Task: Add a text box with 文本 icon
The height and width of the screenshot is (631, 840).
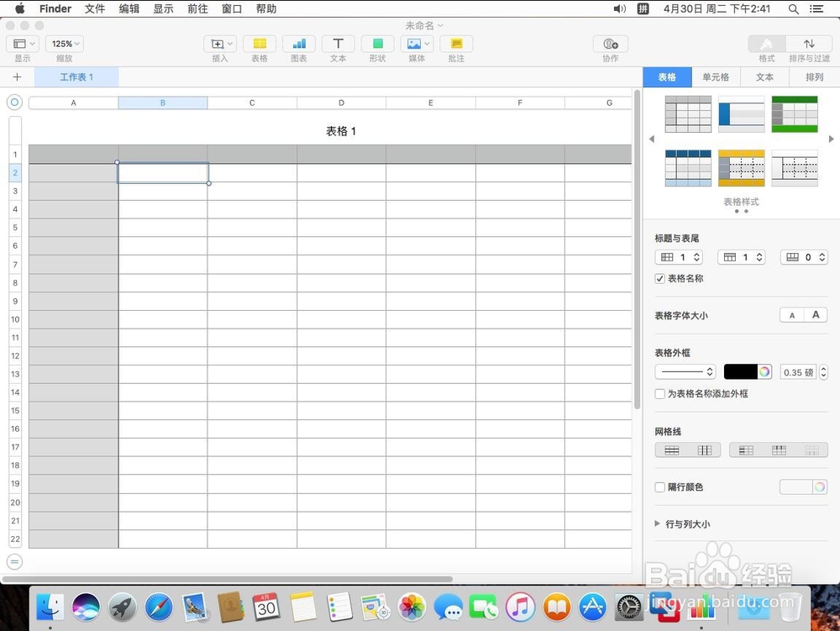Action: pos(338,44)
